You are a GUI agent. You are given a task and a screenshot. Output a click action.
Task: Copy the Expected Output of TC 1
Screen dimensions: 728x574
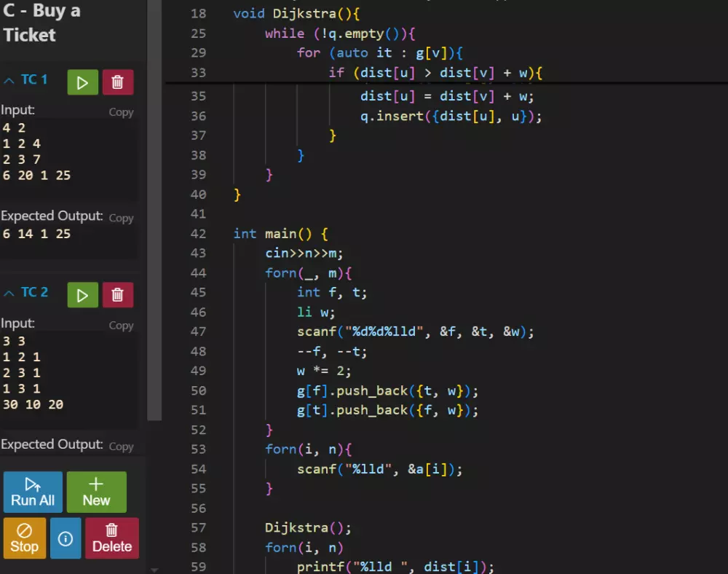[x=121, y=217]
